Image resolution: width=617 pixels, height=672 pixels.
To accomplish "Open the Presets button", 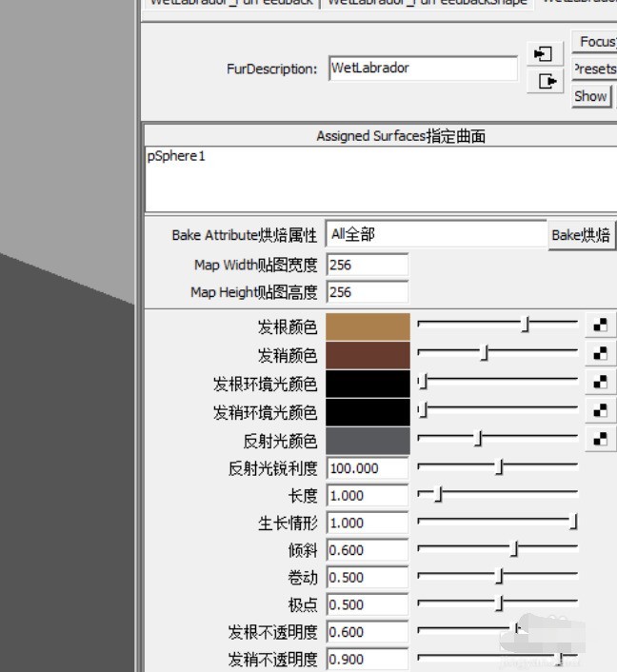I will 595,69.
